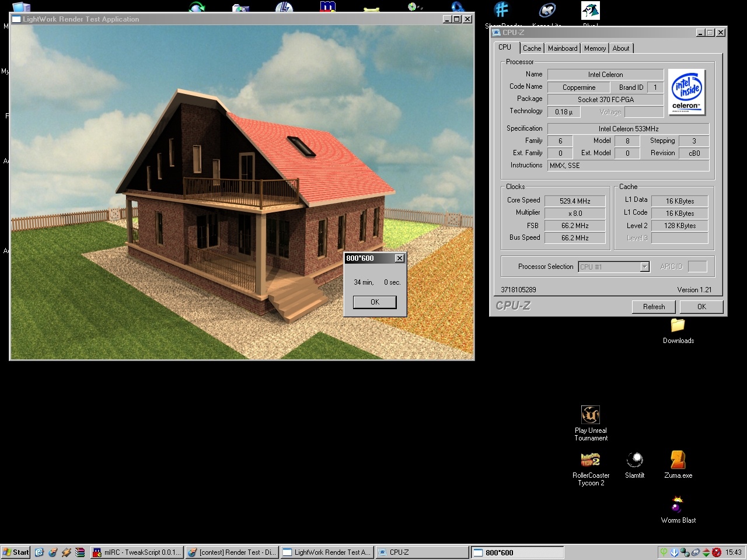Click the L1 Data value '16 KBytes'

click(x=679, y=201)
